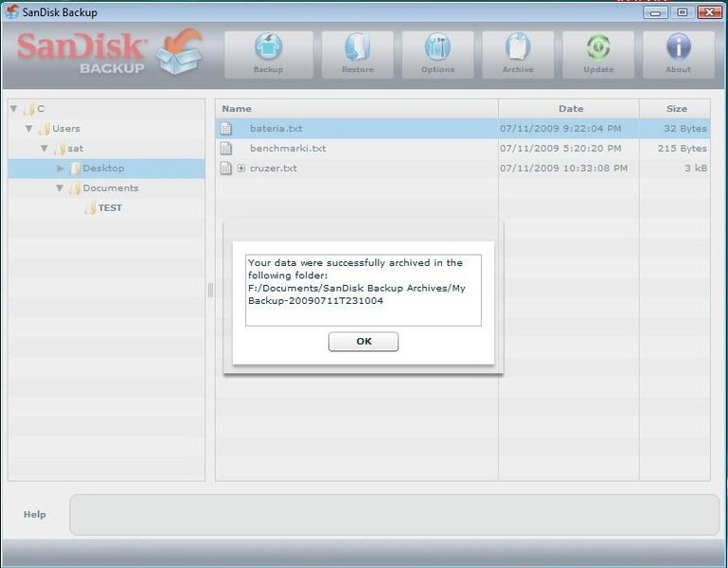The image size is (728, 568).
Task: Maximize the SanDisk Backup window
Action: tap(683, 12)
